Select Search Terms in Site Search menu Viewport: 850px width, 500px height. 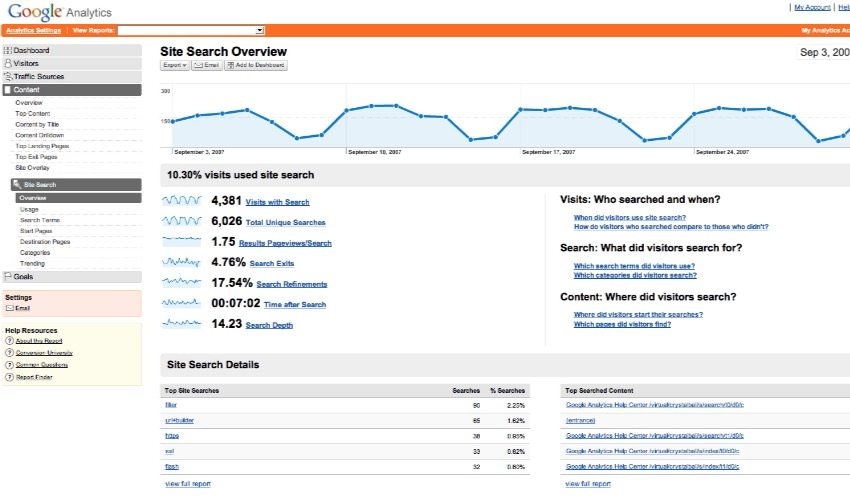(x=40, y=220)
